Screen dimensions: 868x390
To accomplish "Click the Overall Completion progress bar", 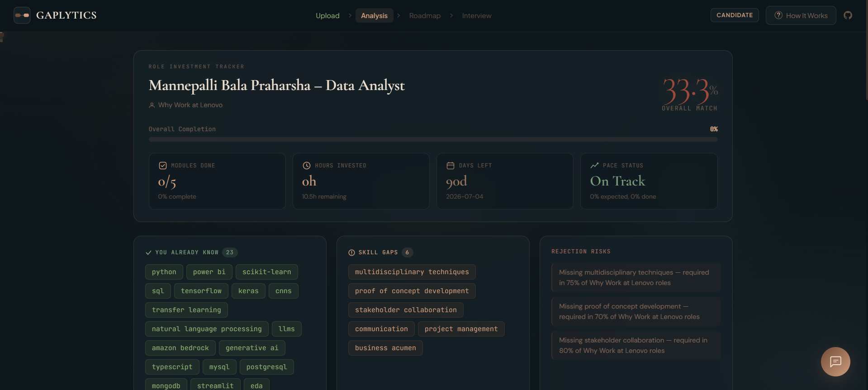I will [x=433, y=139].
